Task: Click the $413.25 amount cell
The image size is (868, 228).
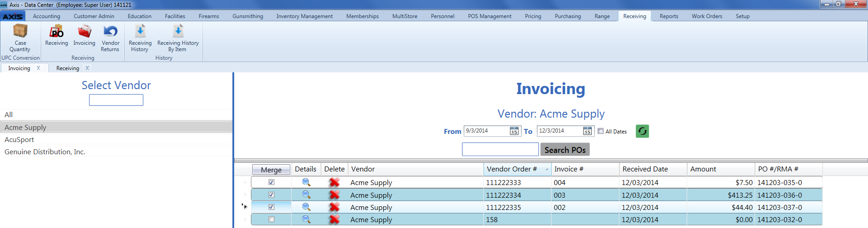Action: pos(721,195)
